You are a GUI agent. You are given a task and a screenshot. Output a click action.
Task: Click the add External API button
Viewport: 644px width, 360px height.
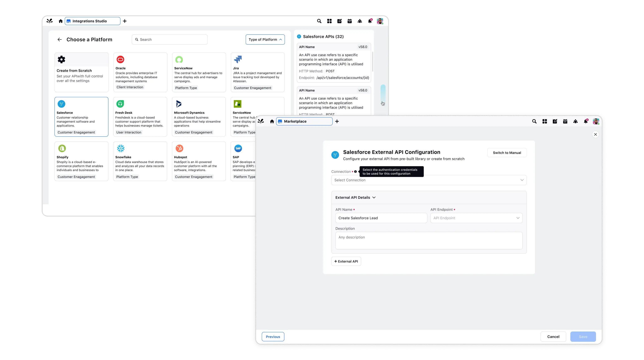click(346, 261)
